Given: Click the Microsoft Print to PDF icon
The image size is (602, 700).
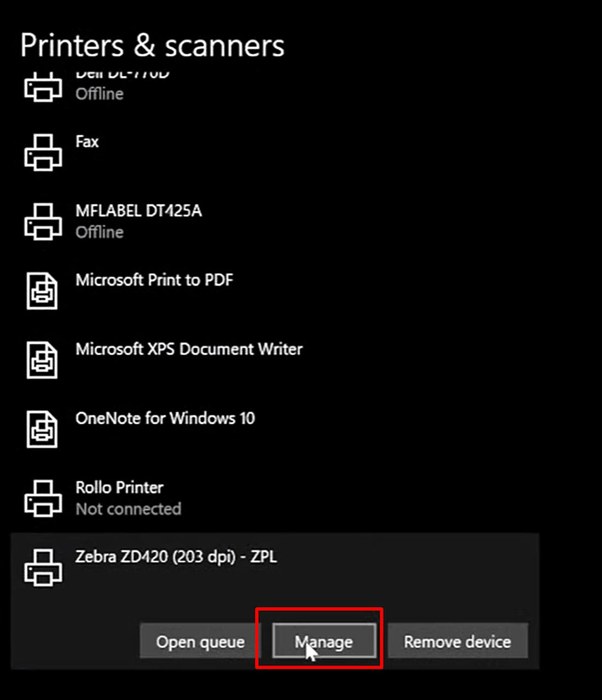Looking at the screenshot, I should 42,291.
